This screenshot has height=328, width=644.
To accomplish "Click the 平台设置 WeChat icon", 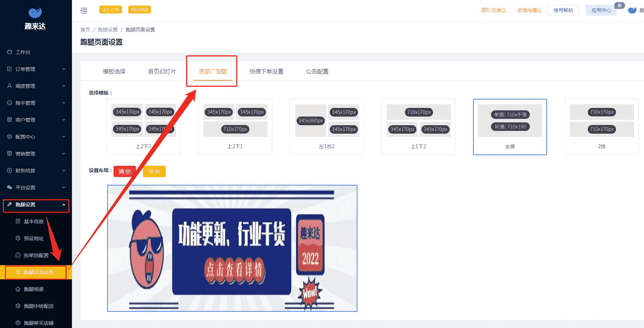I will point(10,187).
